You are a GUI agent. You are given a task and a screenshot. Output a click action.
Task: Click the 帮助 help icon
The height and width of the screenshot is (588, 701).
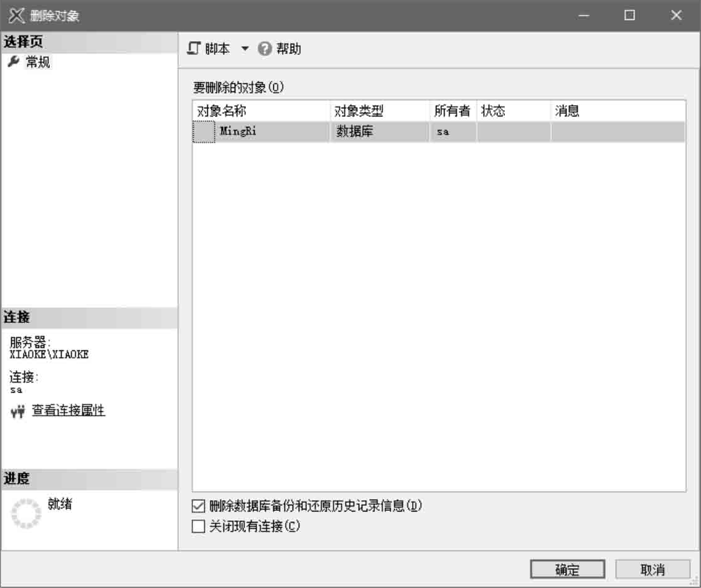265,49
